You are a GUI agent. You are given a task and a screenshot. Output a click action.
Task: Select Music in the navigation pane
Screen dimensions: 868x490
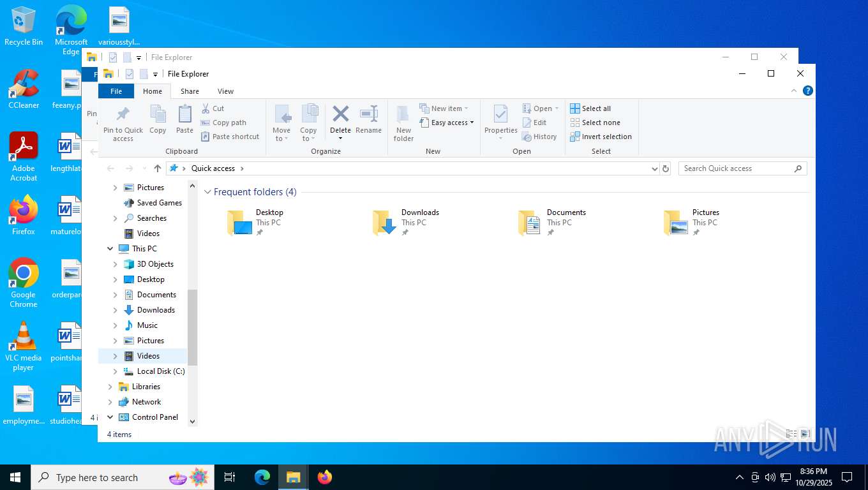click(x=147, y=325)
